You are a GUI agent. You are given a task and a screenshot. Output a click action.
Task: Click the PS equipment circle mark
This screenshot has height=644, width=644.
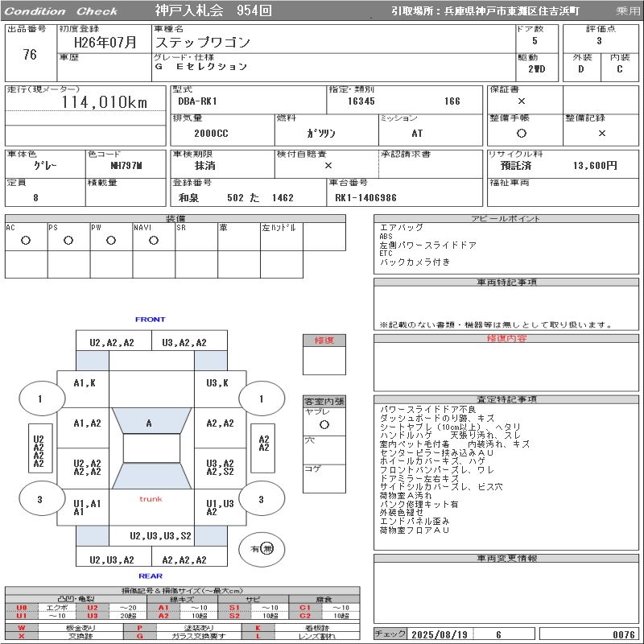(68, 241)
